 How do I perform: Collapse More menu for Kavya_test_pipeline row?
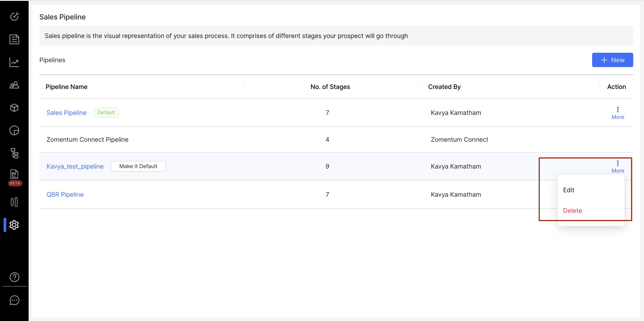point(617,167)
